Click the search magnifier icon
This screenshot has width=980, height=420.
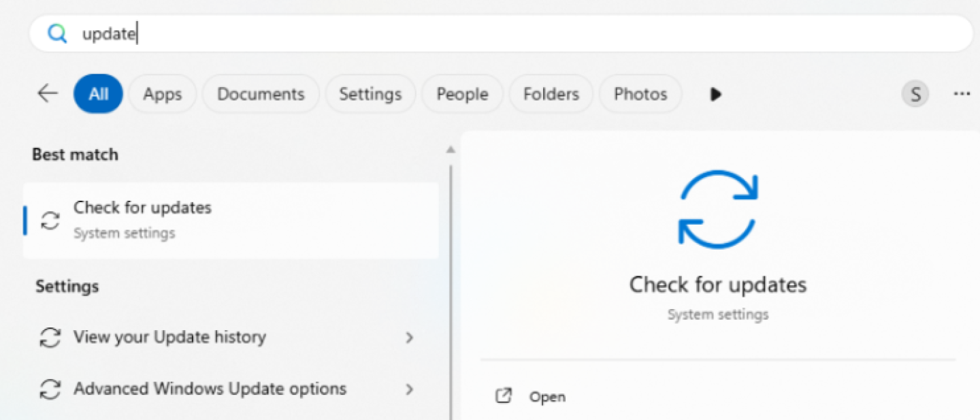tap(57, 33)
